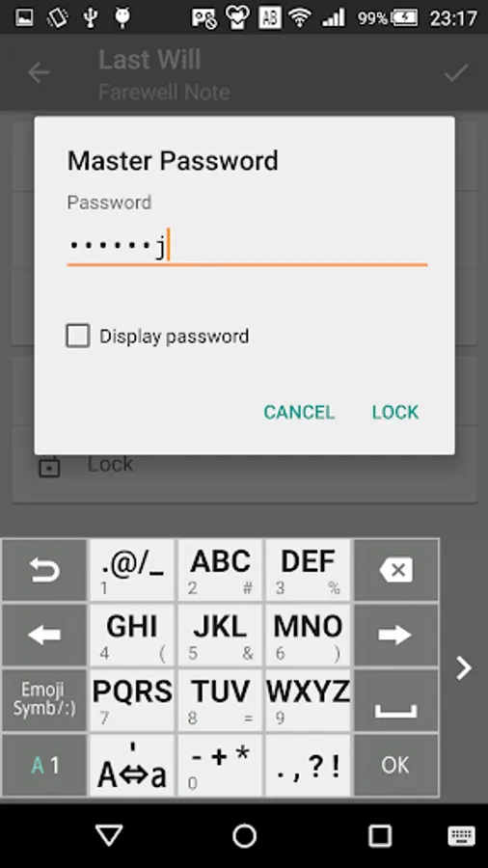Toggle the A 1 input mode key
The height and width of the screenshot is (868, 488).
point(44,766)
